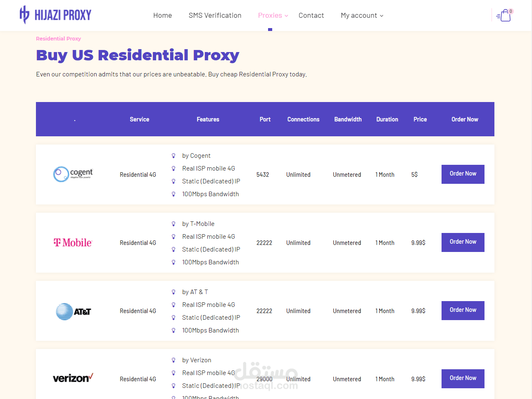532x399 pixels.
Task: Expand the My account dropdown chevron
Action: tap(382, 16)
